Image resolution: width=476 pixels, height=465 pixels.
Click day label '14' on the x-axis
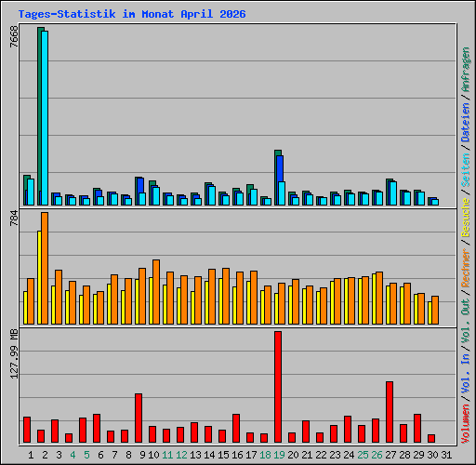209,455
